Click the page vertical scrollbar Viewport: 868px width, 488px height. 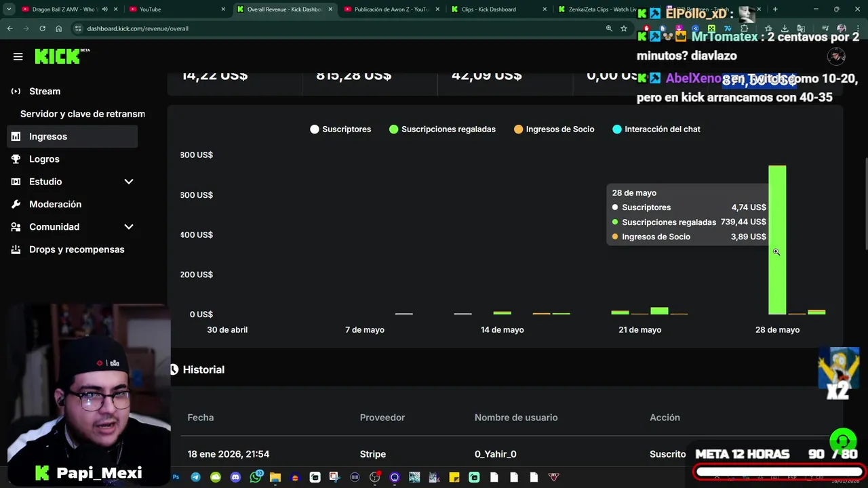coord(865,203)
